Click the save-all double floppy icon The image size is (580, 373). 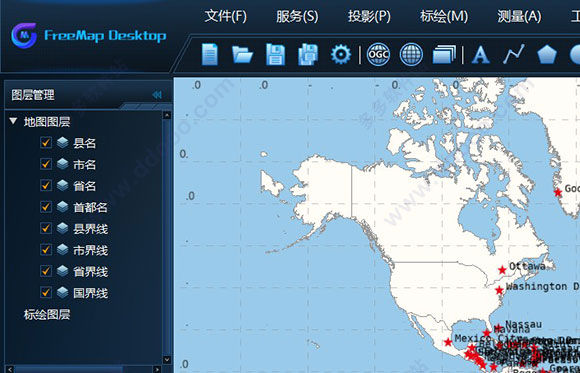pyautogui.click(x=308, y=54)
